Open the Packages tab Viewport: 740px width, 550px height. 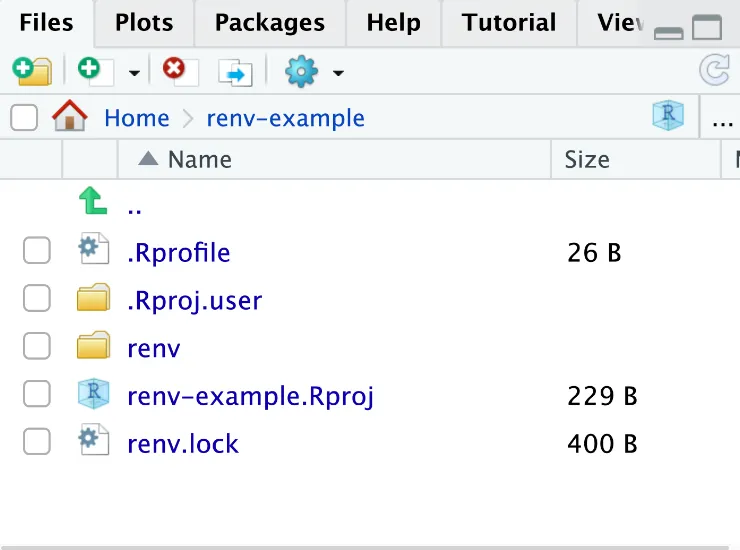(269, 22)
